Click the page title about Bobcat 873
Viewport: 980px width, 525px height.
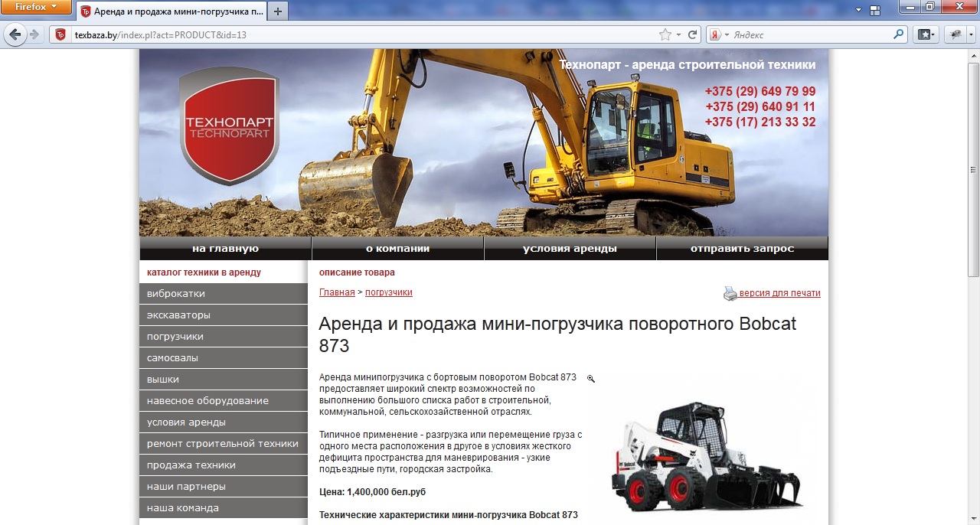click(557, 334)
